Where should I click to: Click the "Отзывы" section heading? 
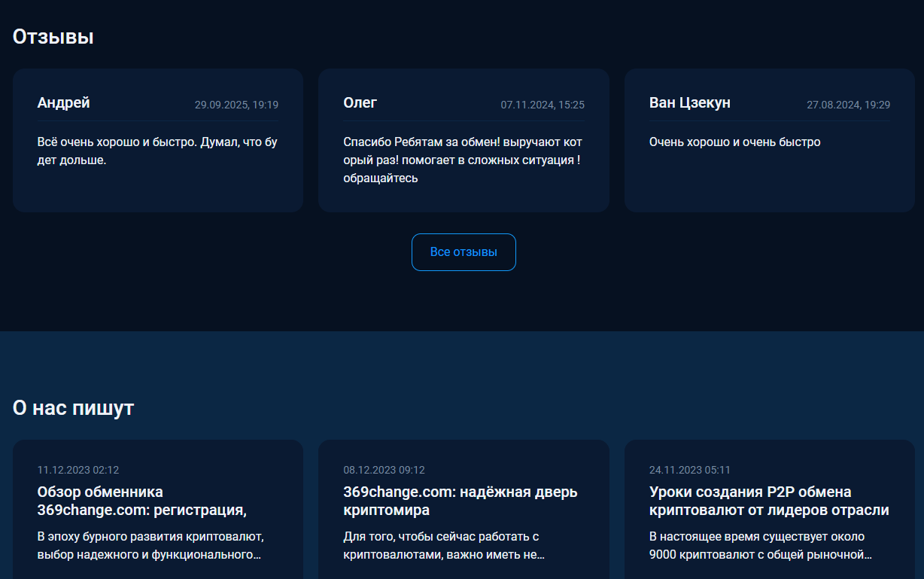pyautogui.click(x=53, y=37)
